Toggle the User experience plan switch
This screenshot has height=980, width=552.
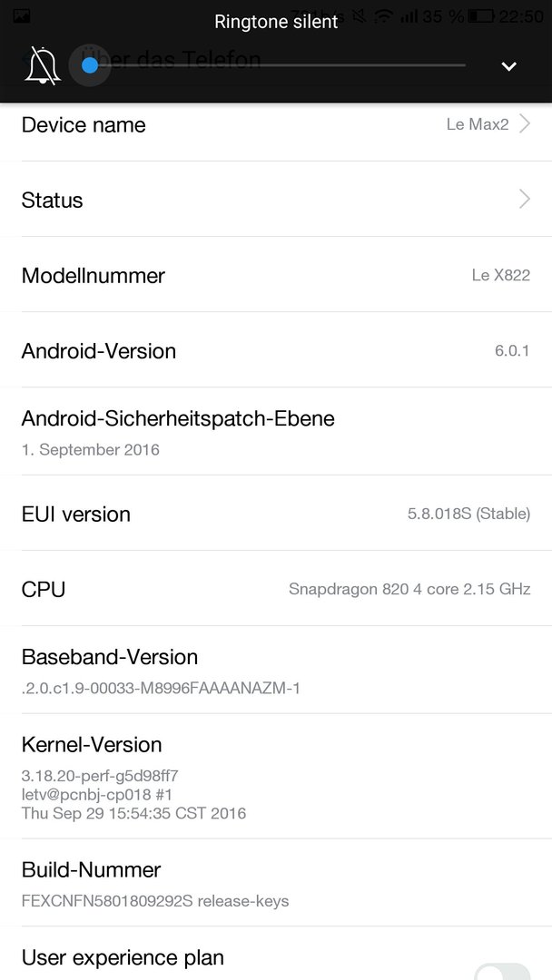pyautogui.click(x=503, y=972)
